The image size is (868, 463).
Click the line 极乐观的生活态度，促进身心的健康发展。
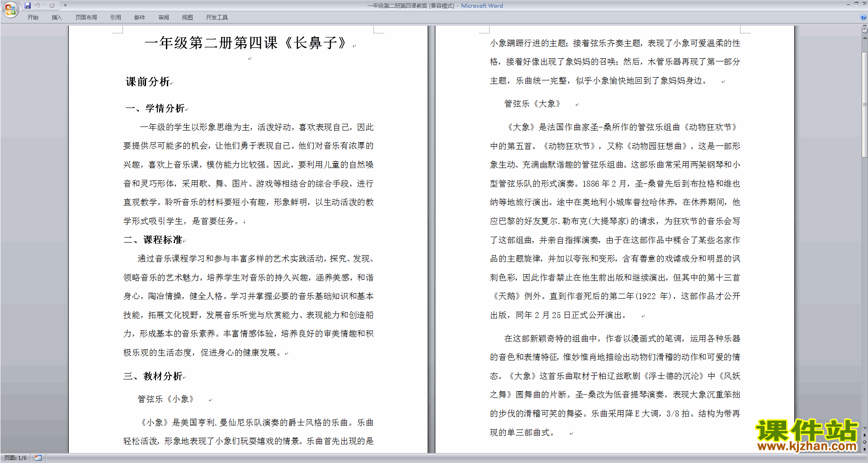pyautogui.click(x=203, y=353)
